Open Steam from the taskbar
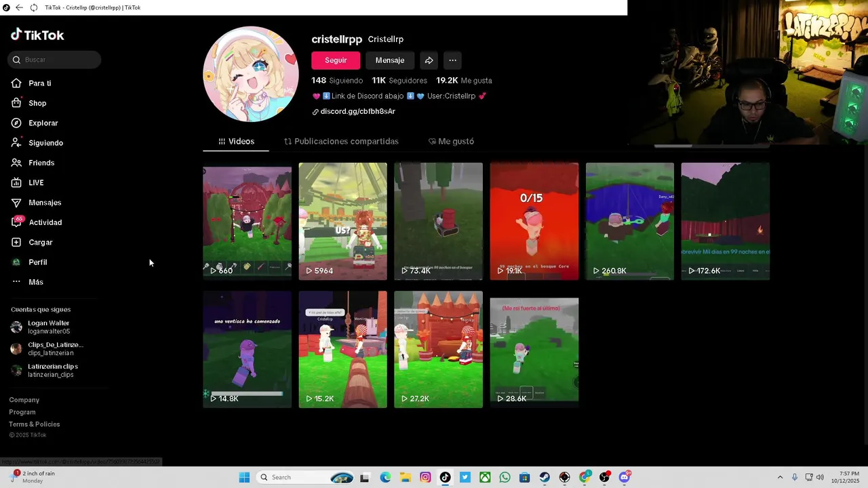This screenshot has width=868, height=488. click(545, 477)
